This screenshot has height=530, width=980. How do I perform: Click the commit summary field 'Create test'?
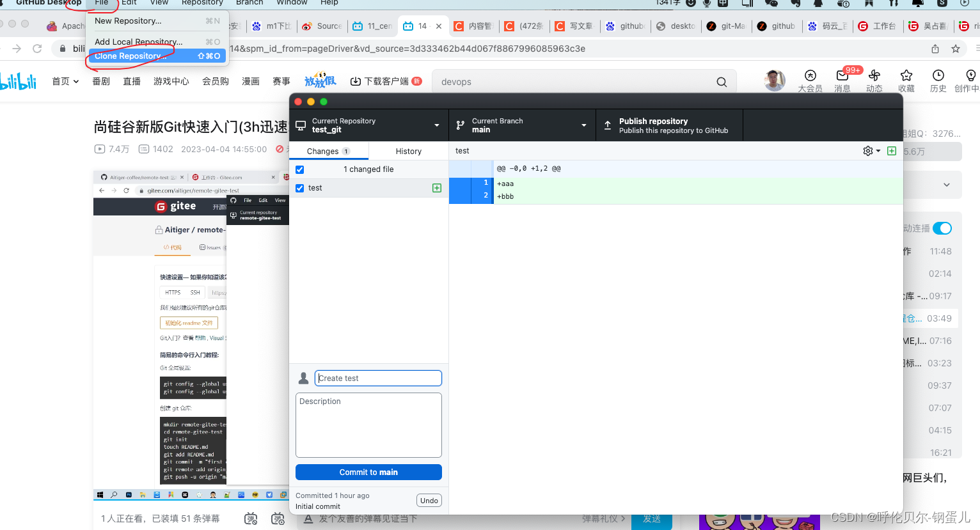pos(378,378)
